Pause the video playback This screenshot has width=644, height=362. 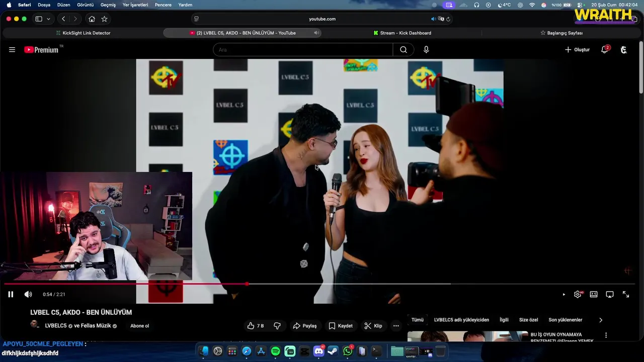click(11, 294)
